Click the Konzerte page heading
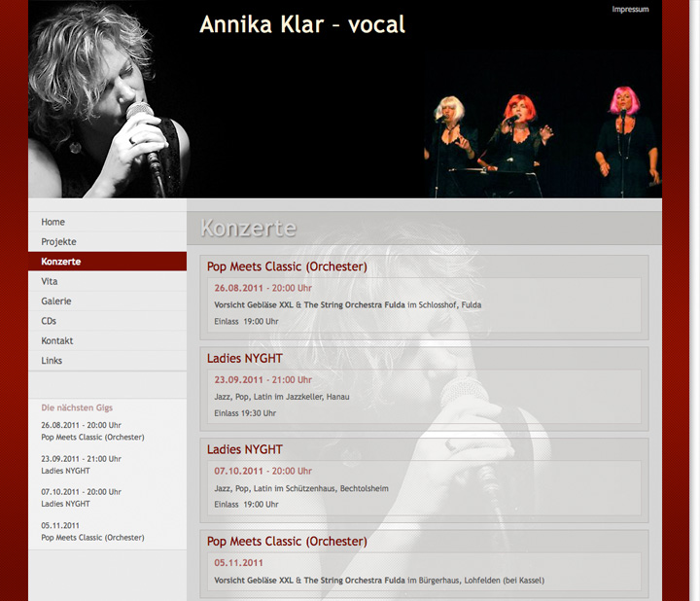The height and width of the screenshot is (601, 700). click(248, 229)
